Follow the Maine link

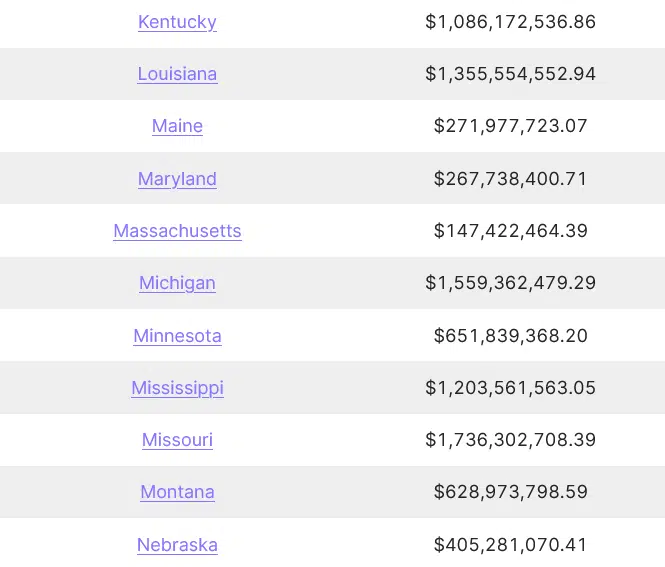(177, 126)
